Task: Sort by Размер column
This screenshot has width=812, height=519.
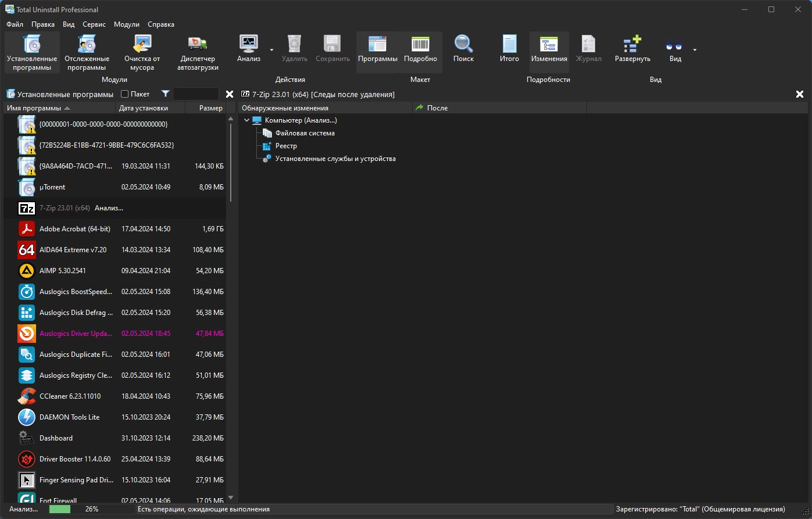Action: (205, 108)
